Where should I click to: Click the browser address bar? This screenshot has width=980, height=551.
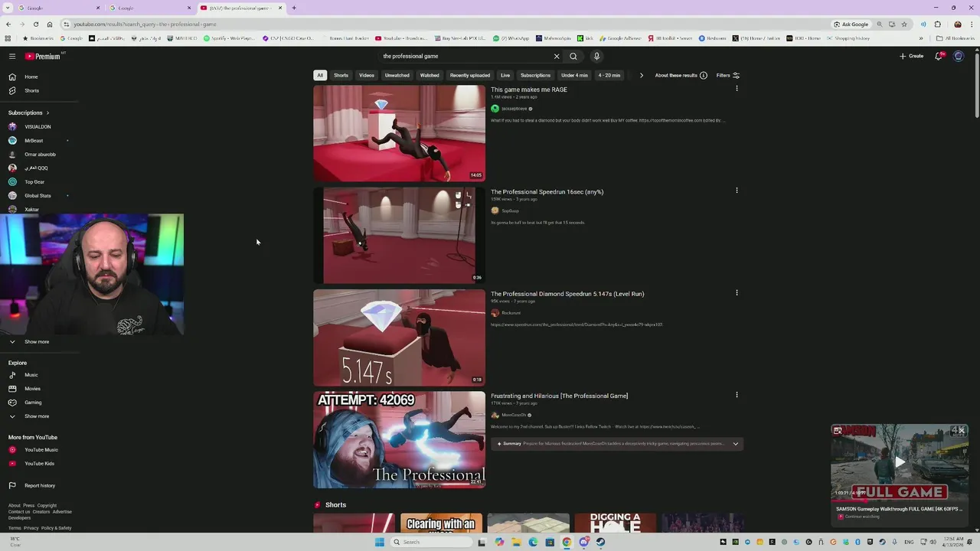(x=444, y=24)
